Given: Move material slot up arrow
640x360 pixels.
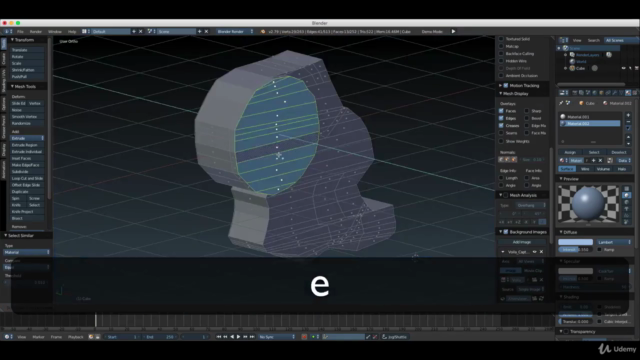Looking at the screenshot, I should (628, 137).
